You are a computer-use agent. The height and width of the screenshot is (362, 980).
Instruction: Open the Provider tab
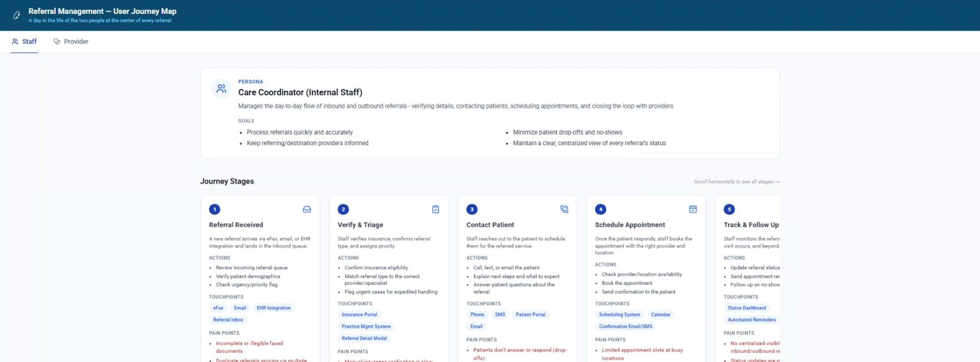(71, 42)
